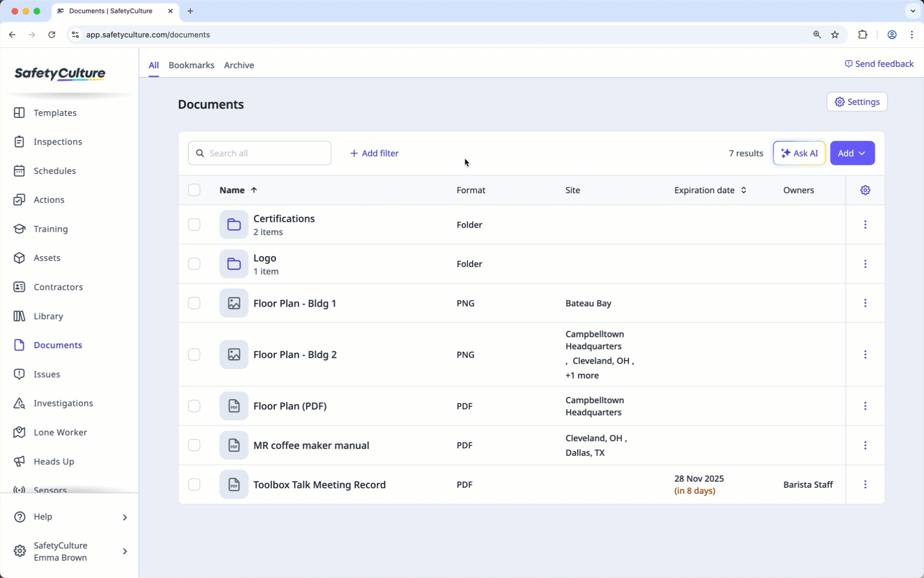Image resolution: width=924 pixels, height=578 pixels.
Task: Click Toolbox Talk Meeting Record file icon
Action: (x=234, y=484)
